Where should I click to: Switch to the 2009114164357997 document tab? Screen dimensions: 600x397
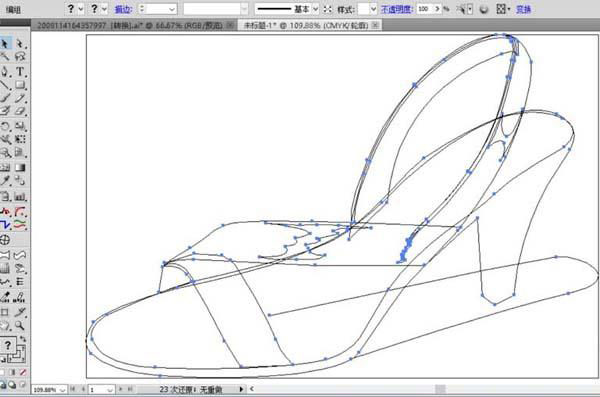[x=130, y=26]
